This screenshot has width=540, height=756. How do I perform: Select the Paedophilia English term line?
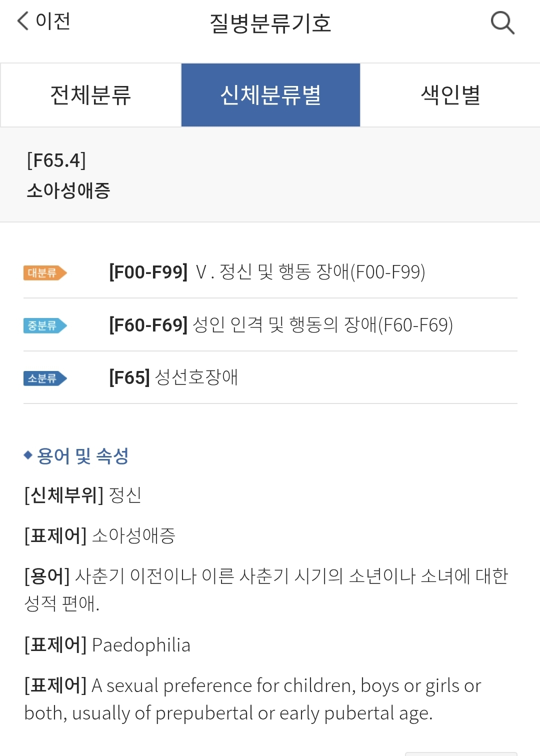coord(107,645)
